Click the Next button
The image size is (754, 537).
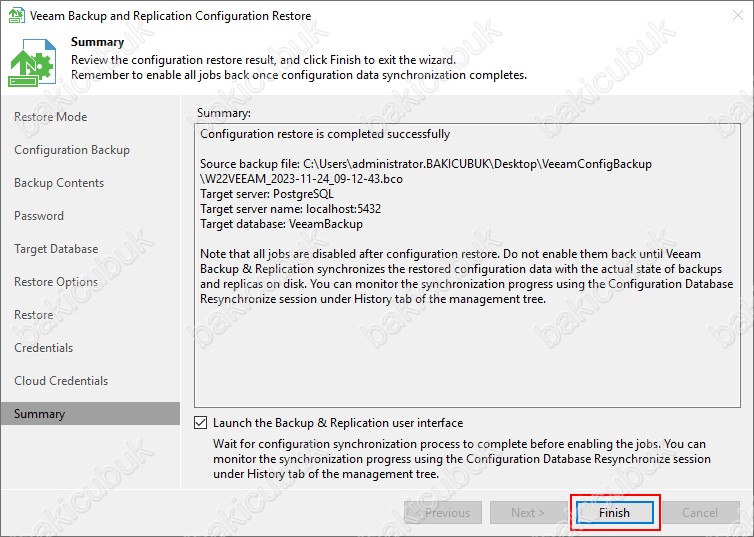[x=528, y=513]
